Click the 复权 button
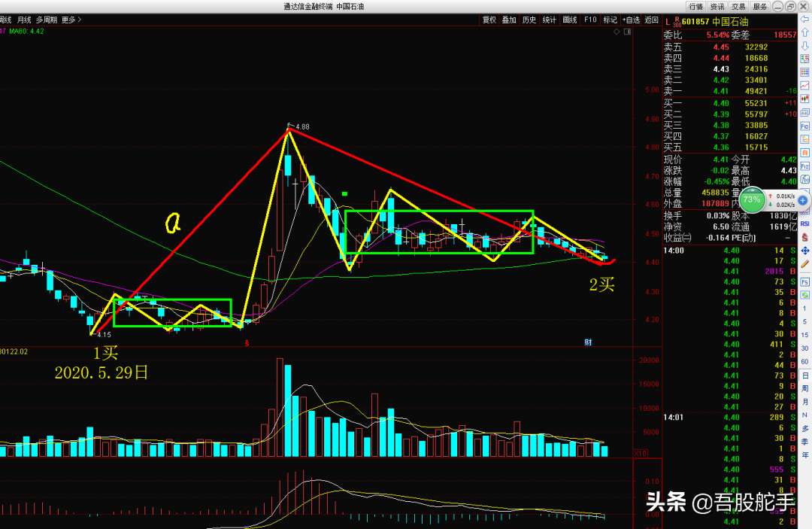This screenshot has height=529, width=812. (489, 20)
